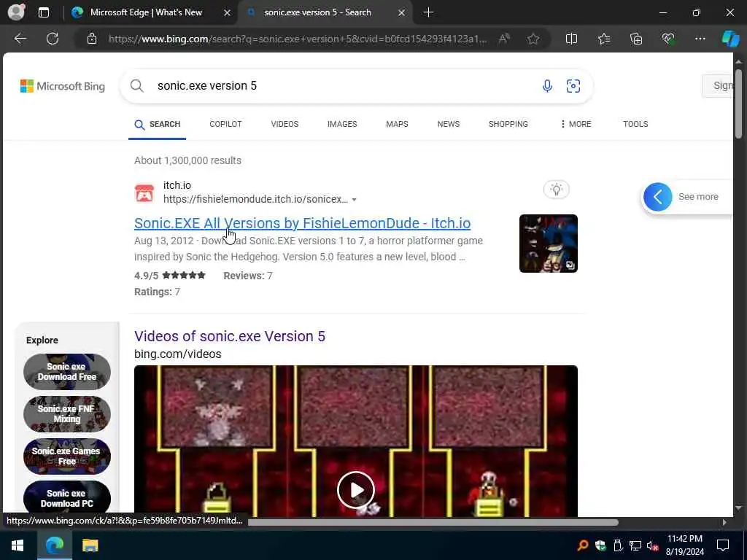The height and width of the screenshot is (560, 747).
Task: Click the bing.com/videos source text
Action: [x=178, y=354]
